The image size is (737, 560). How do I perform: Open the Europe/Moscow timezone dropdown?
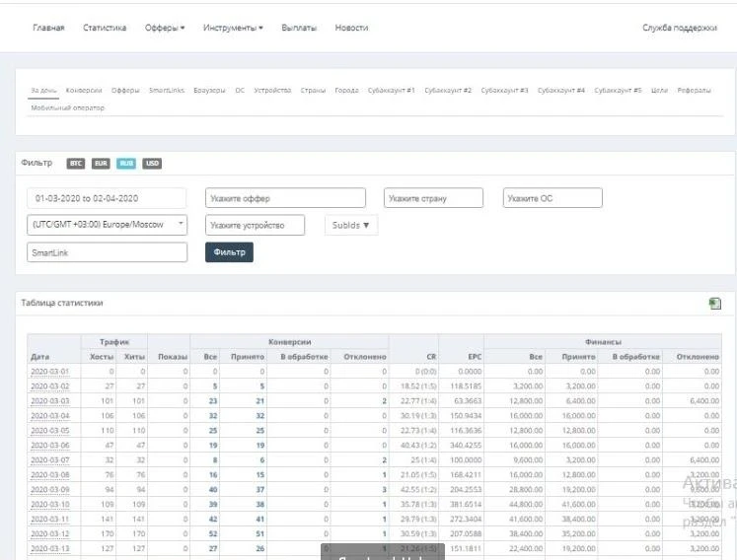point(108,225)
